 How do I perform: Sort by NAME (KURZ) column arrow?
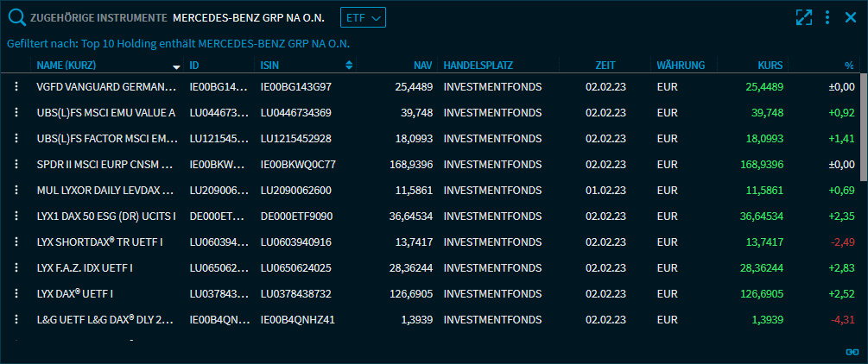(176, 66)
